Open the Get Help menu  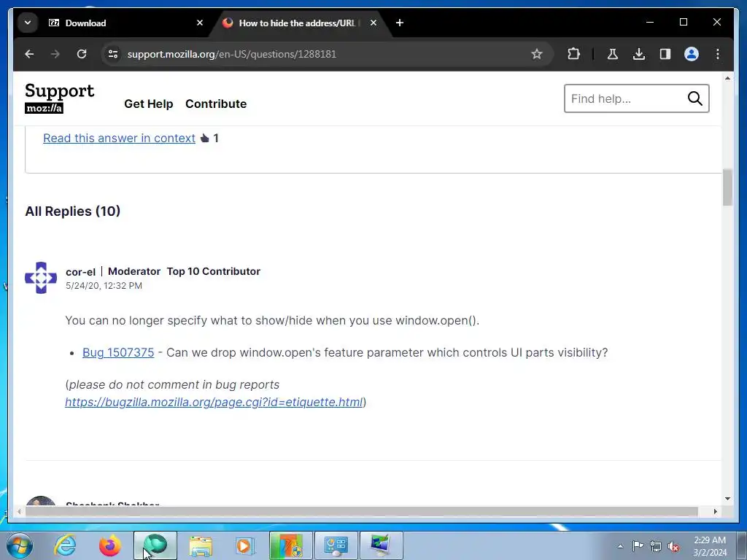click(149, 104)
